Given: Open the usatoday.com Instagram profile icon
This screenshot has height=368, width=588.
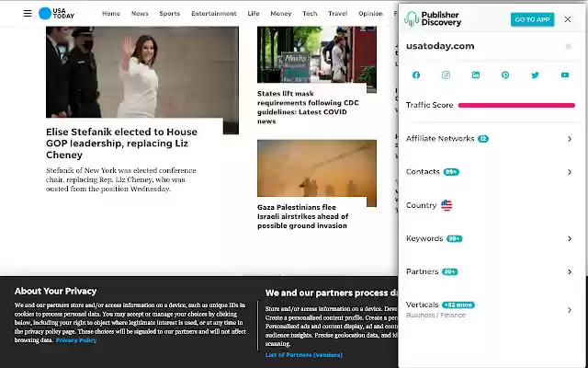Looking at the screenshot, I should (446, 75).
